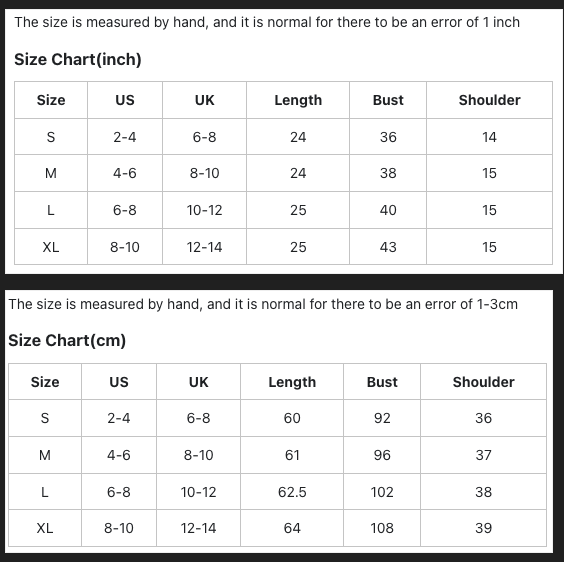The height and width of the screenshot is (562, 564).
Task: Select the Length header in the cm table
Action: tap(292, 382)
